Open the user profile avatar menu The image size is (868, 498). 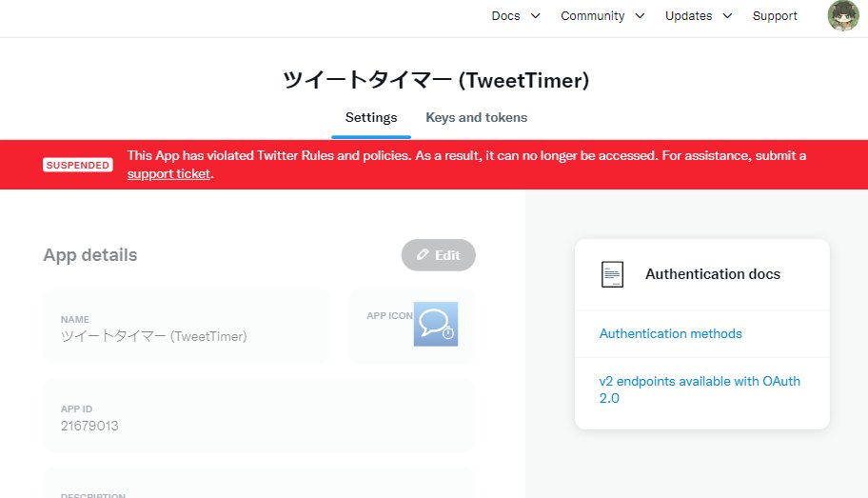[x=843, y=15]
